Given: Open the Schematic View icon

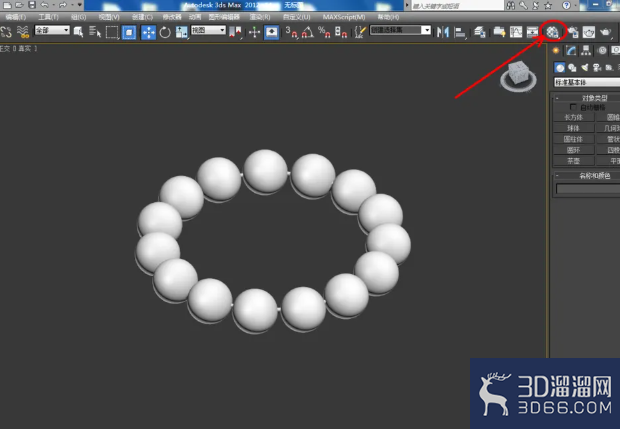Looking at the screenshot, I should (x=533, y=32).
